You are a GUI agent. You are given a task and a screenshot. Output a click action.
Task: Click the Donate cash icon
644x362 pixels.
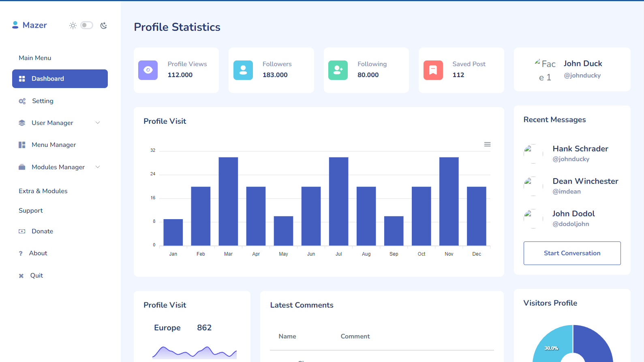pos(22,231)
